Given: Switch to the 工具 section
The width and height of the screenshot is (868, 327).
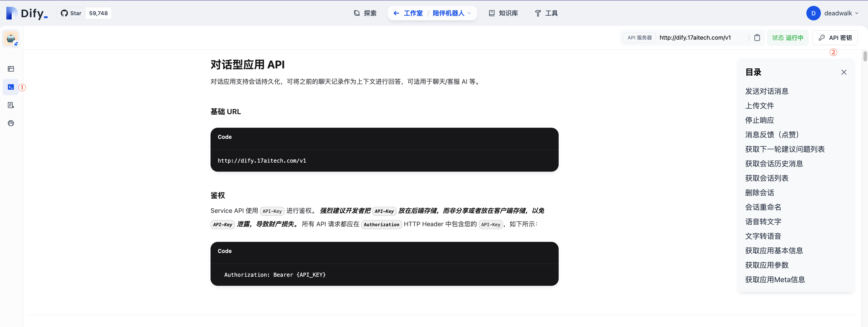Looking at the screenshot, I should click(546, 13).
